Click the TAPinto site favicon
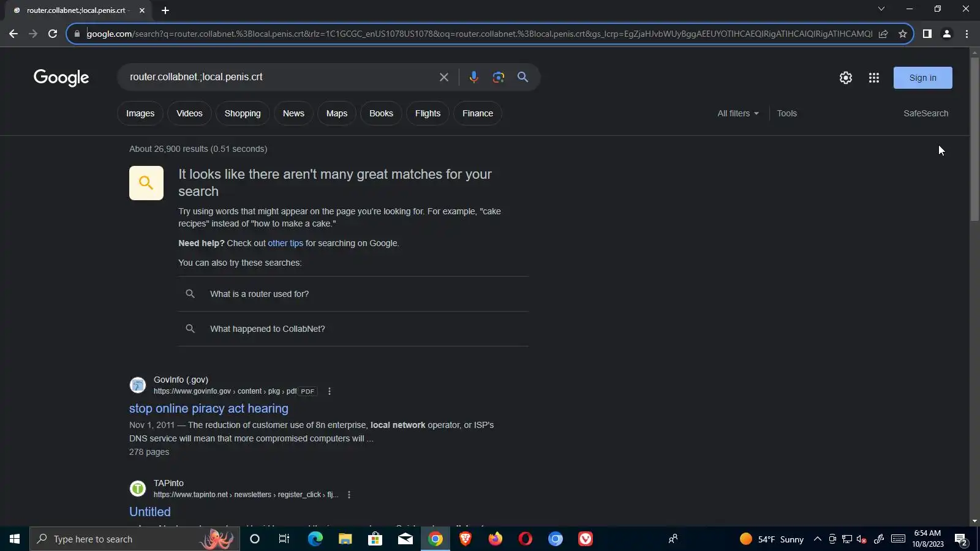 click(138, 489)
